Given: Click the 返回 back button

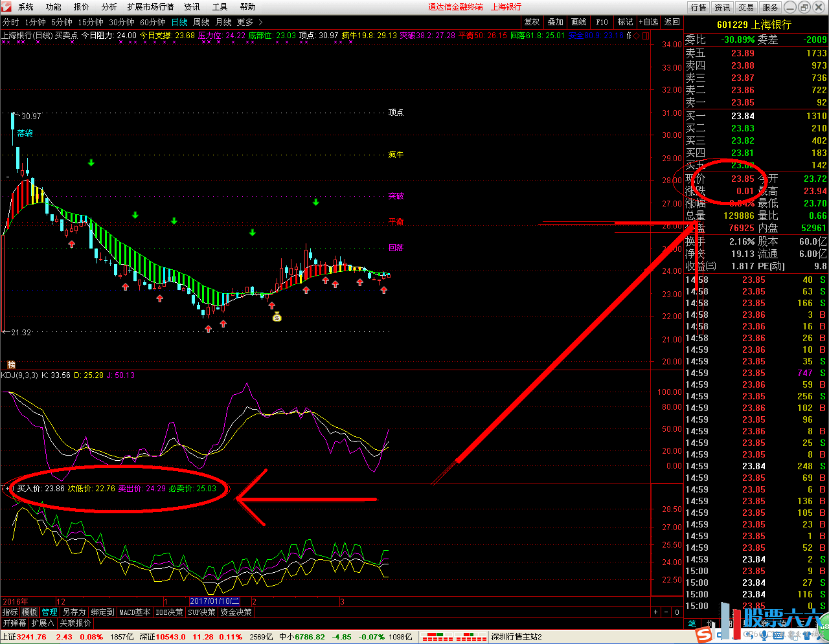Looking at the screenshot, I should pyautogui.click(x=672, y=22).
